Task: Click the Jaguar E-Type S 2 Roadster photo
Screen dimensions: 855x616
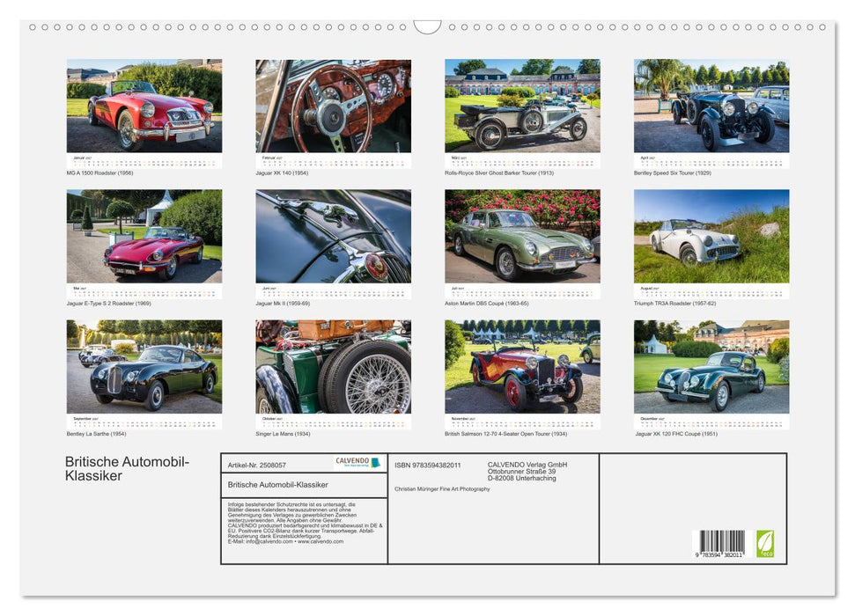Action: pos(144,236)
